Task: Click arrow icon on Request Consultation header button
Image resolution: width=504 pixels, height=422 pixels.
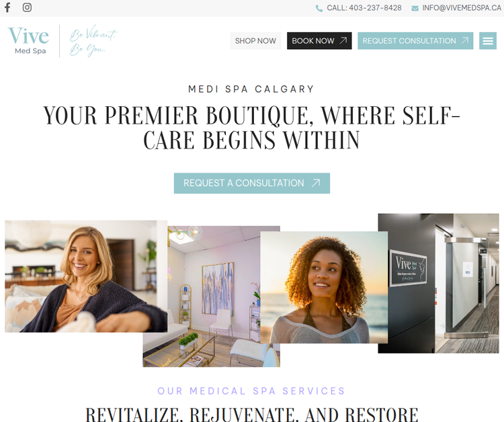Action: (465, 40)
